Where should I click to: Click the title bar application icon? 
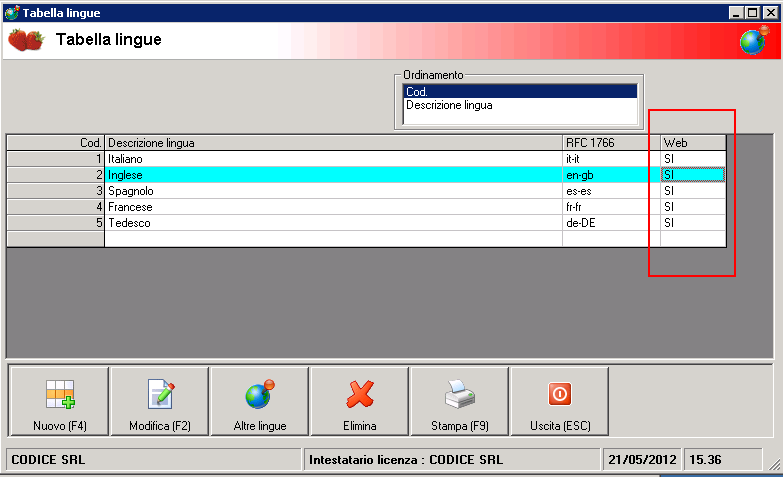tap(12, 12)
